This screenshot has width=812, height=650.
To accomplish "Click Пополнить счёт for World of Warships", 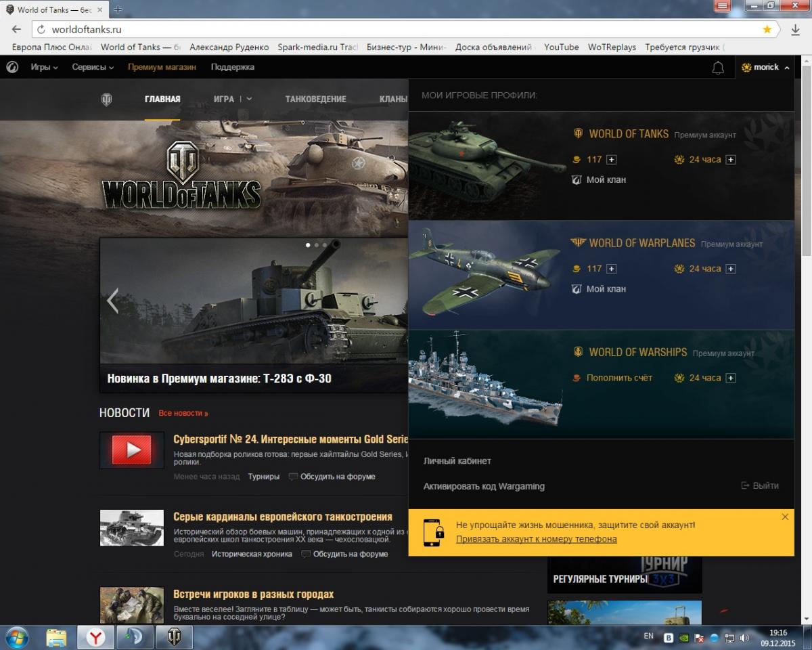I will pyautogui.click(x=619, y=378).
